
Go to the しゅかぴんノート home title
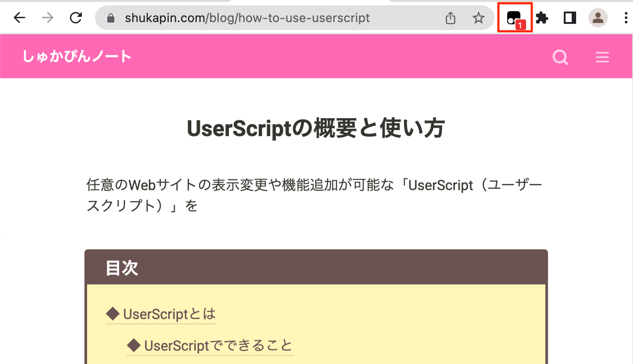click(x=77, y=56)
